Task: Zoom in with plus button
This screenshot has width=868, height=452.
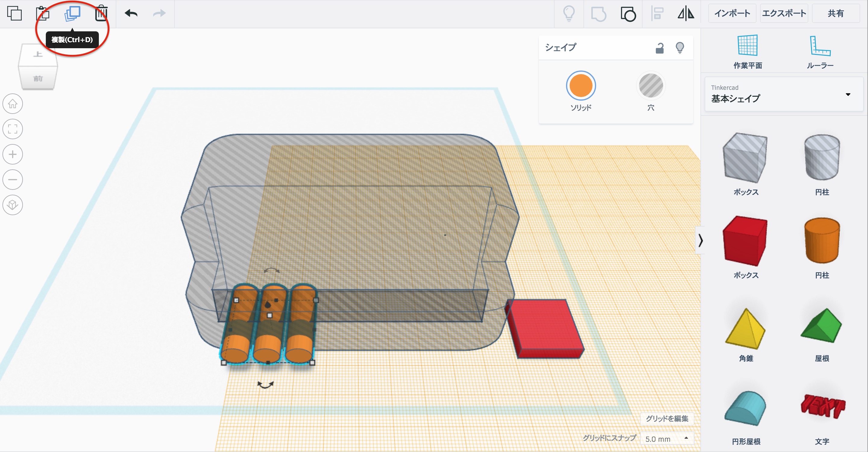Action: coord(13,154)
